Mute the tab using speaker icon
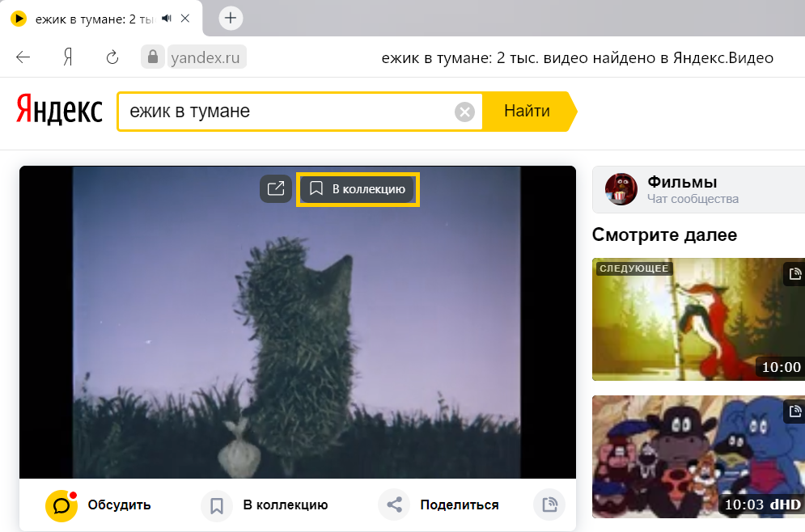This screenshot has width=805, height=532. (167, 19)
